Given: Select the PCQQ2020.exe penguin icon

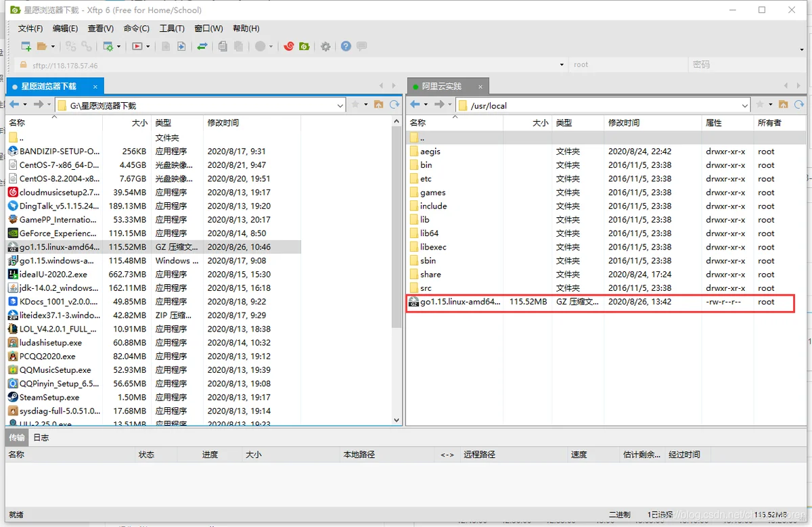Looking at the screenshot, I should (13, 356).
